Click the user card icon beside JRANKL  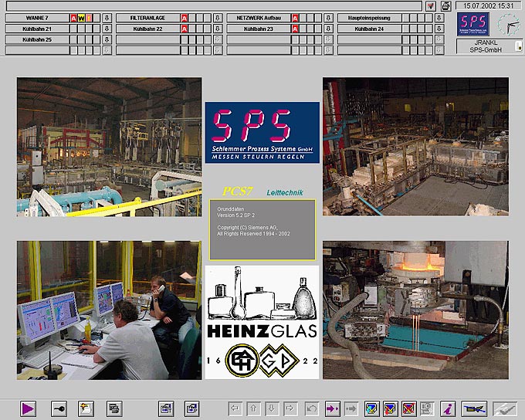tap(518, 46)
